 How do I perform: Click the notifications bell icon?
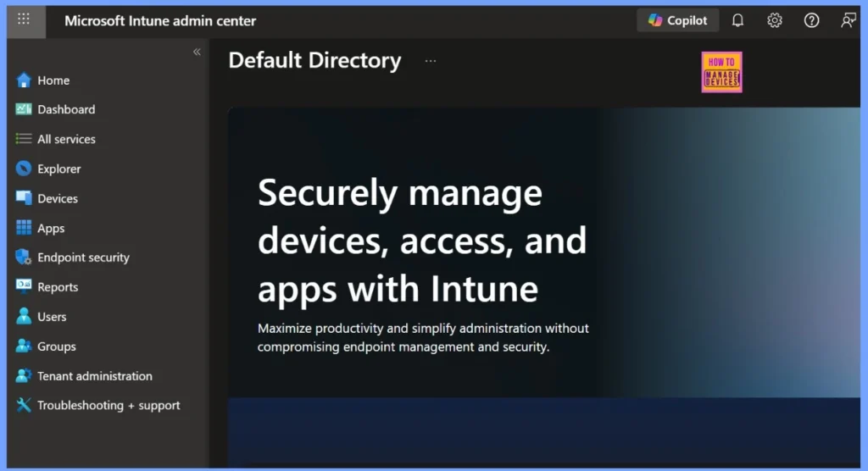point(737,20)
